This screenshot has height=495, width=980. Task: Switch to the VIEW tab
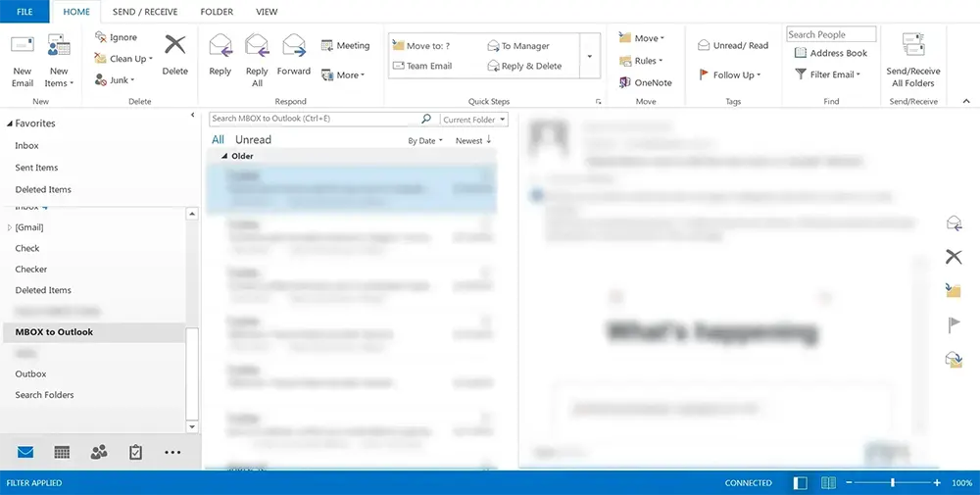267,12
